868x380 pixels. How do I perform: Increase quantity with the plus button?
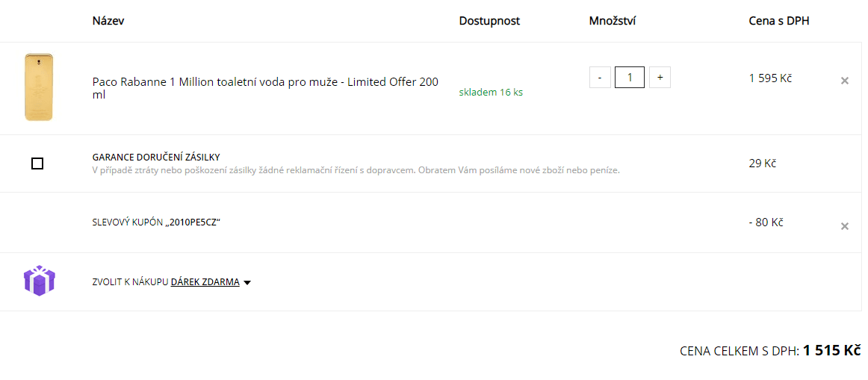coord(660,78)
